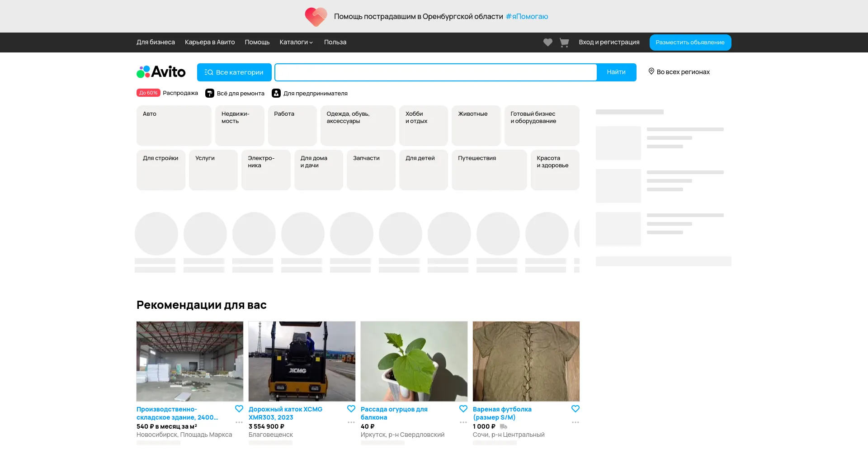
Task: Click 'Разместить объявление' button
Action: [690, 43]
